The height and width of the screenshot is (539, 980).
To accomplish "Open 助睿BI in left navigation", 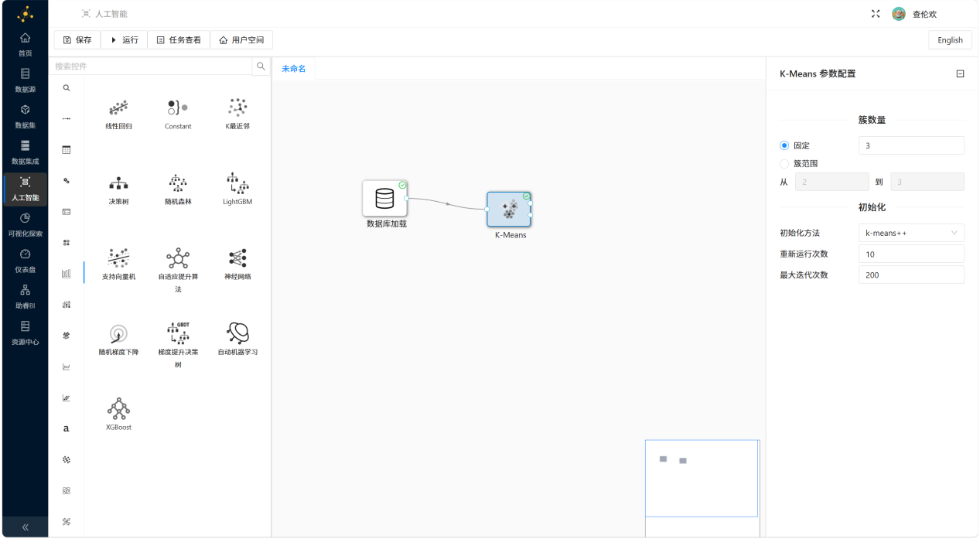I will [25, 296].
